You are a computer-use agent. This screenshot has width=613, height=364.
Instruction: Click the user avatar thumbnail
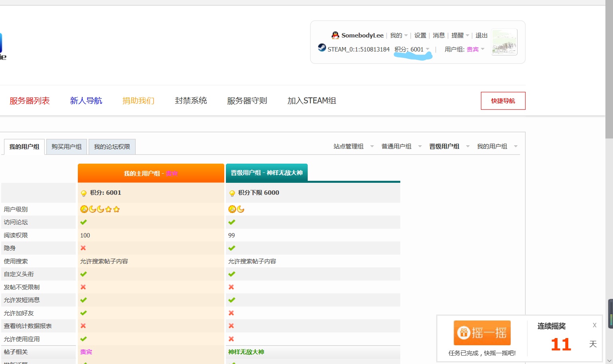[x=504, y=42]
